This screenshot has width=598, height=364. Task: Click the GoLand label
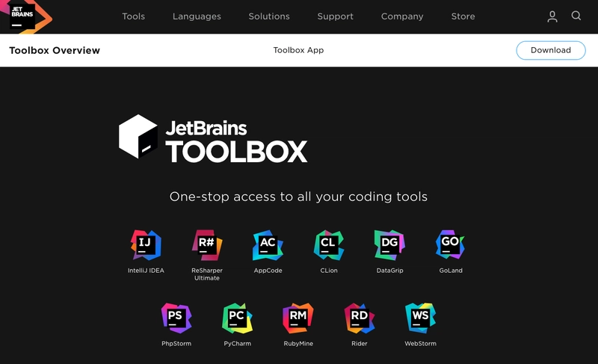click(x=451, y=271)
